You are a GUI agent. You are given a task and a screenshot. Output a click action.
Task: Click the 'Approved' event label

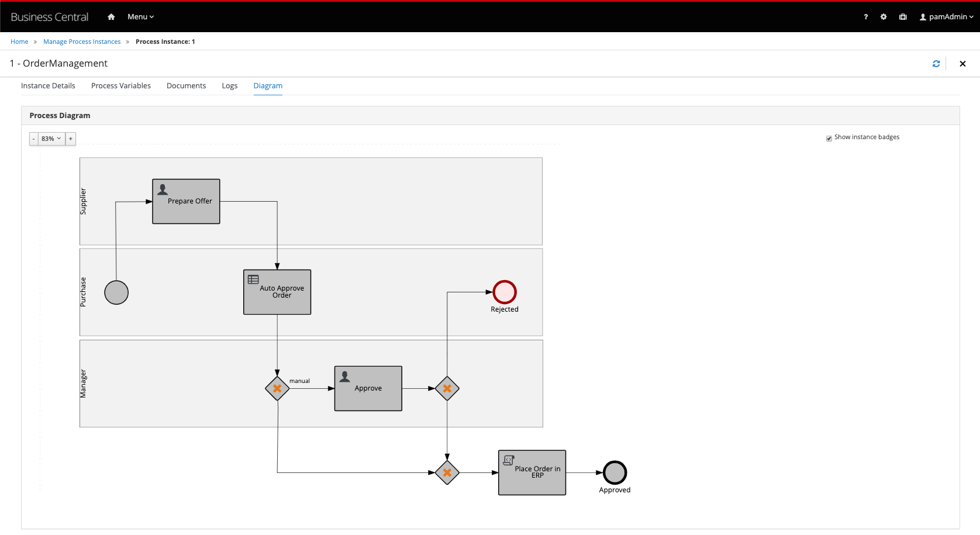point(615,490)
